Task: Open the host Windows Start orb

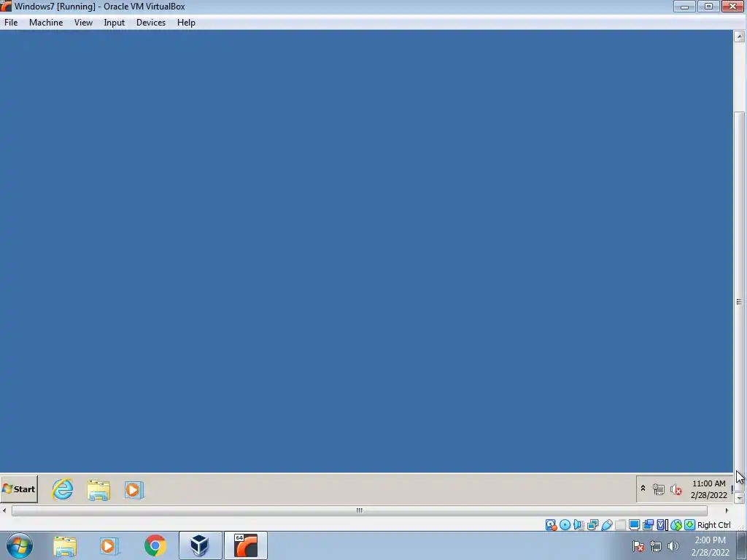Action: click(20, 545)
